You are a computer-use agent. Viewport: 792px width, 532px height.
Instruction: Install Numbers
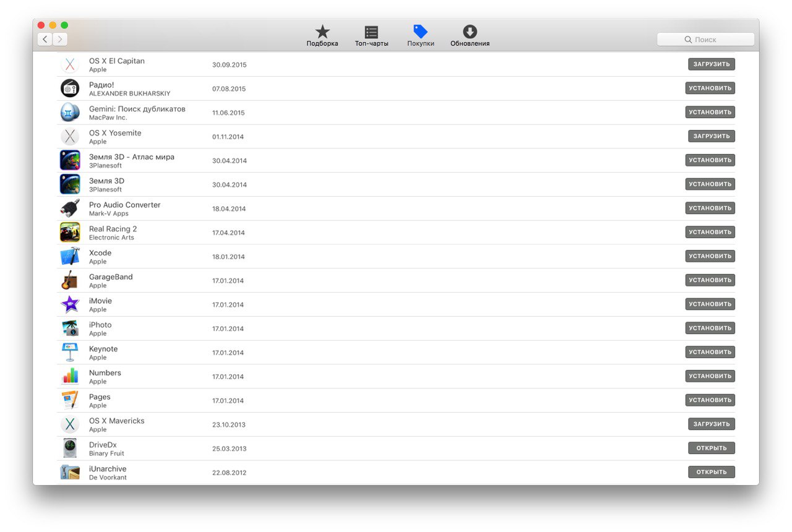pos(710,375)
